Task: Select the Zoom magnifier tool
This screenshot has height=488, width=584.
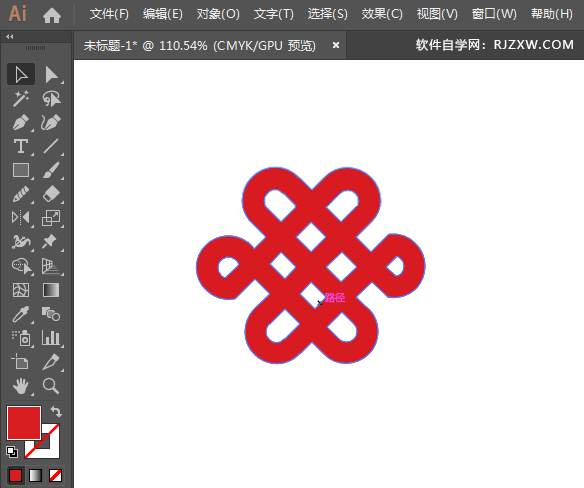Action: tap(51, 386)
